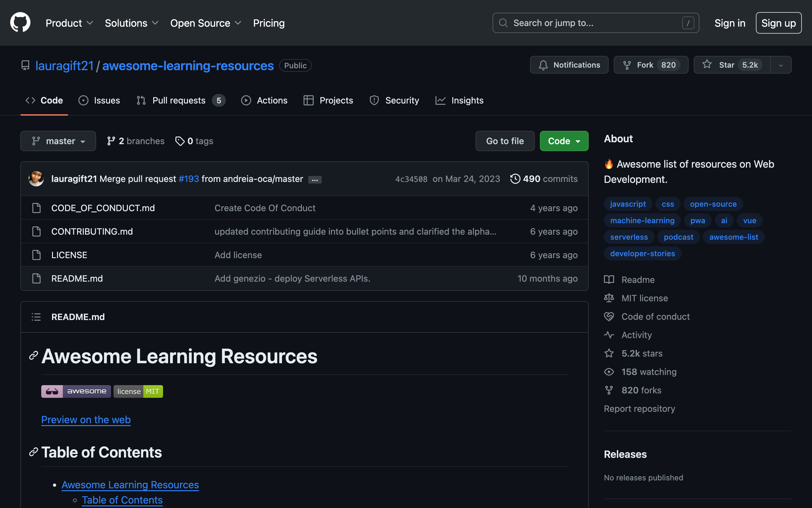Open Notifications for this repository
812x508 pixels.
click(x=569, y=65)
